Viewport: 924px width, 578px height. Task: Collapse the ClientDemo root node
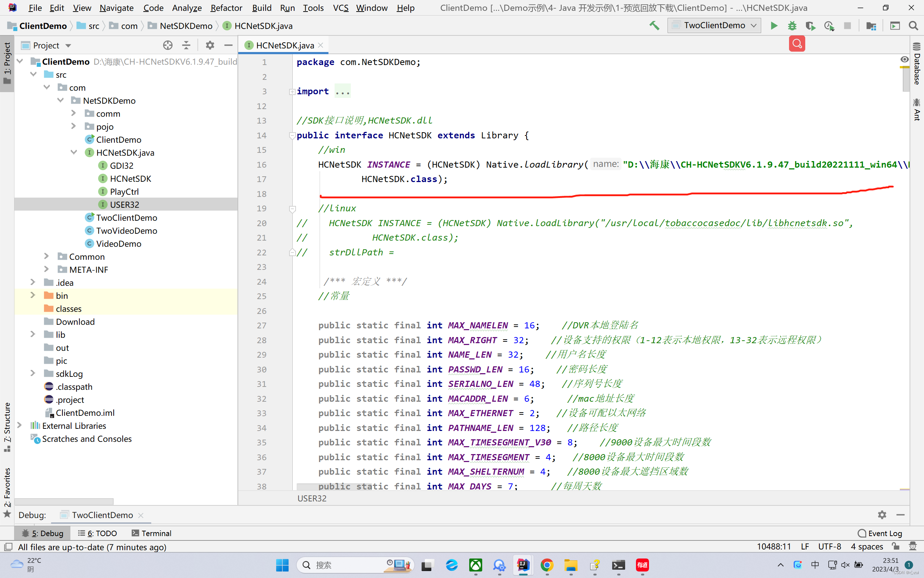(x=20, y=61)
